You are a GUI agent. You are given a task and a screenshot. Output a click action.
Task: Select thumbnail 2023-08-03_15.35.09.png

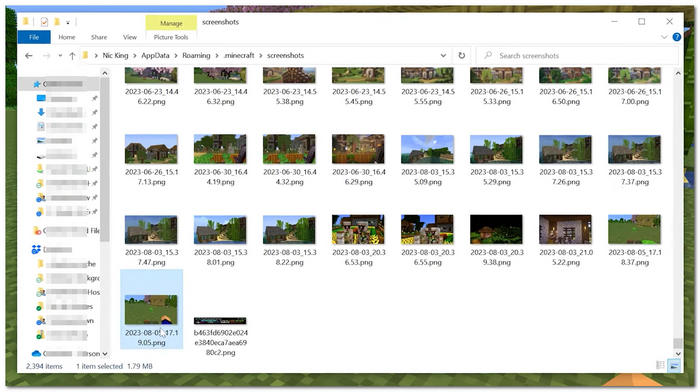click(x=427, y=149)
